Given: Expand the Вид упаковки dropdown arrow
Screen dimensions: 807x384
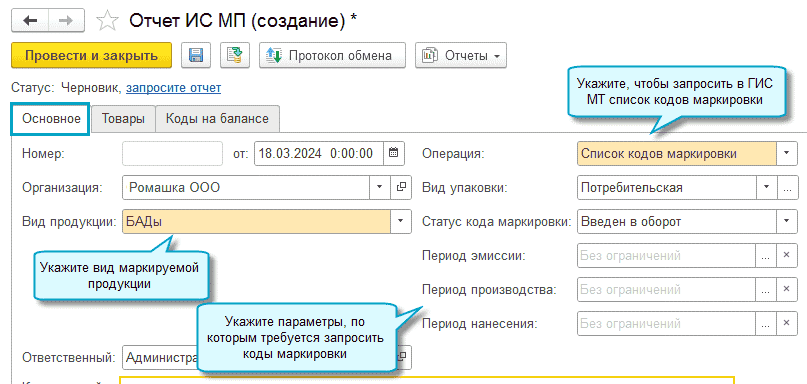Looking at the screenshot, I should tap(766, 187).
